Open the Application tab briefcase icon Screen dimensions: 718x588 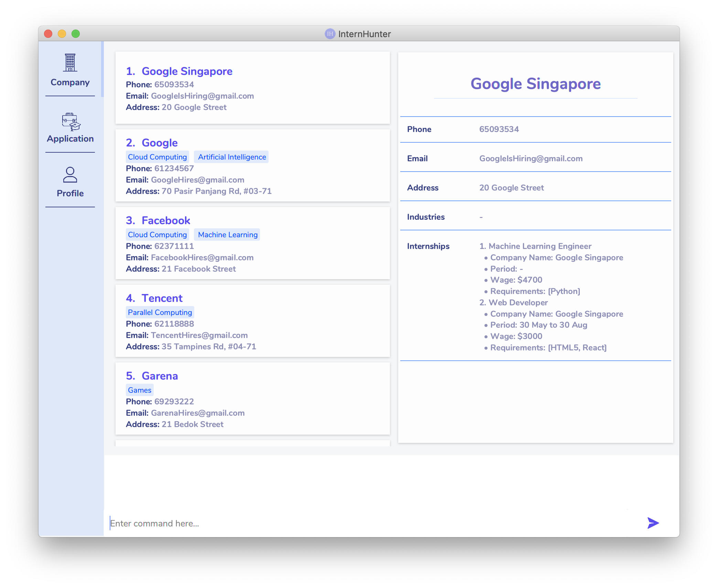point(71,122)
